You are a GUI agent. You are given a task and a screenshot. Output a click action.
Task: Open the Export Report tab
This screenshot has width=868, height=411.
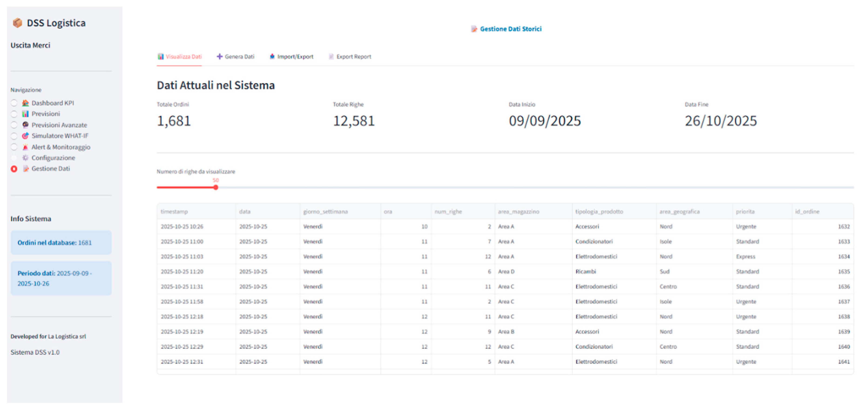350,57
